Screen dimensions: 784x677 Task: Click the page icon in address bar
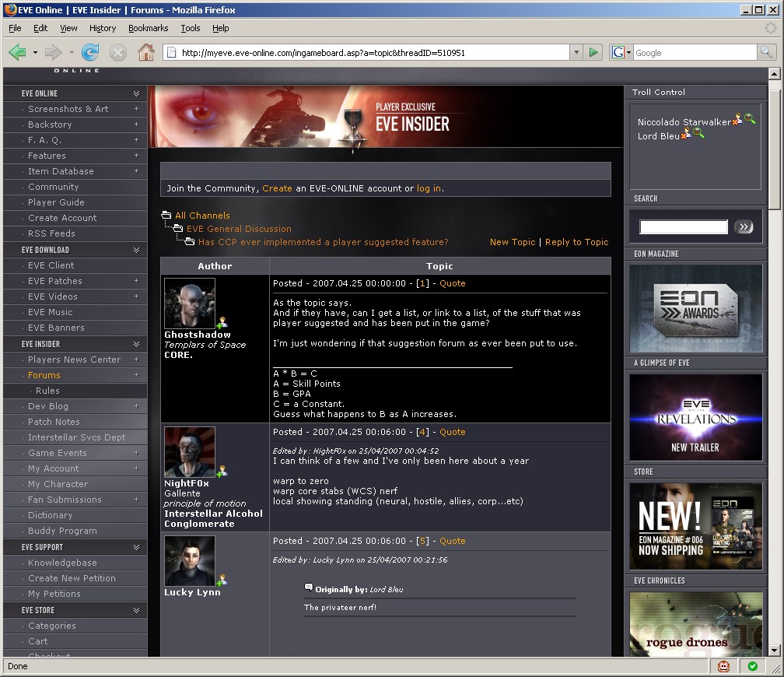[x=171, y=53]
